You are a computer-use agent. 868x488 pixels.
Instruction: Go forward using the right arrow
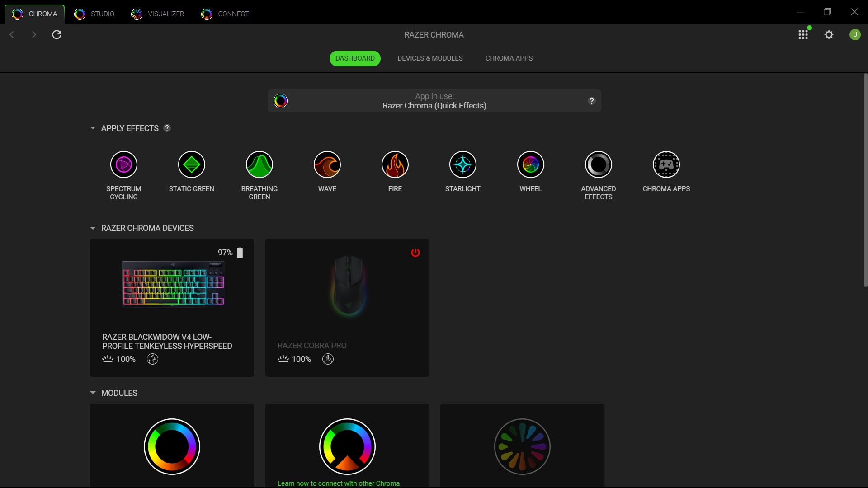[x=34, y=35]
